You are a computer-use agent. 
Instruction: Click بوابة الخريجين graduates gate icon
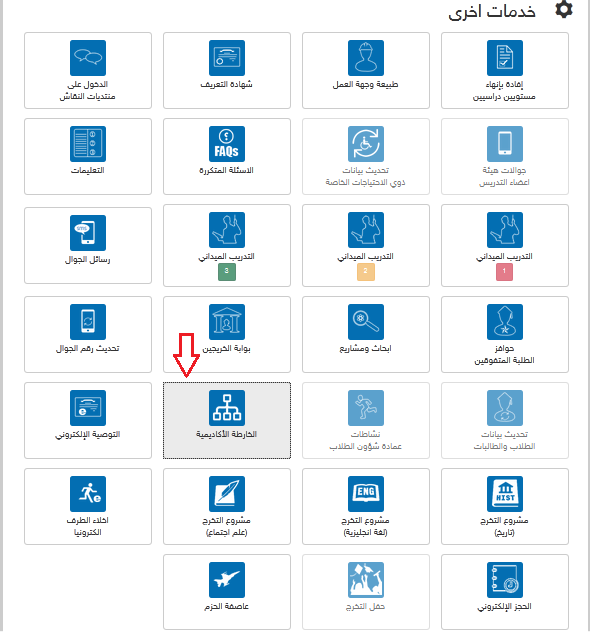pos(226,322)
